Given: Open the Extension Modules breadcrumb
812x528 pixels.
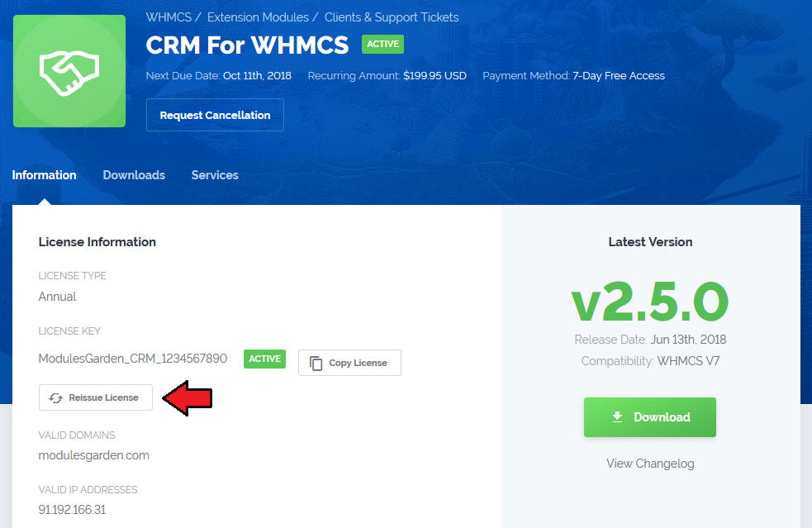Looking at the screenshot, I should tap(258, 17).
